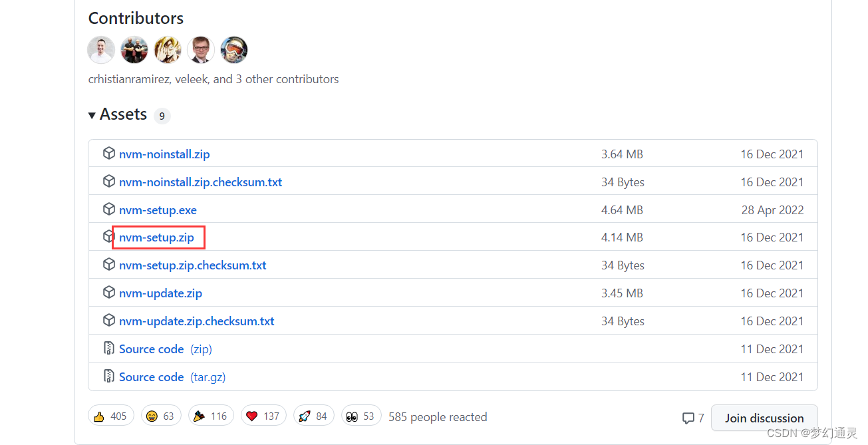Toggle the rocket reaction

point(313,416)
